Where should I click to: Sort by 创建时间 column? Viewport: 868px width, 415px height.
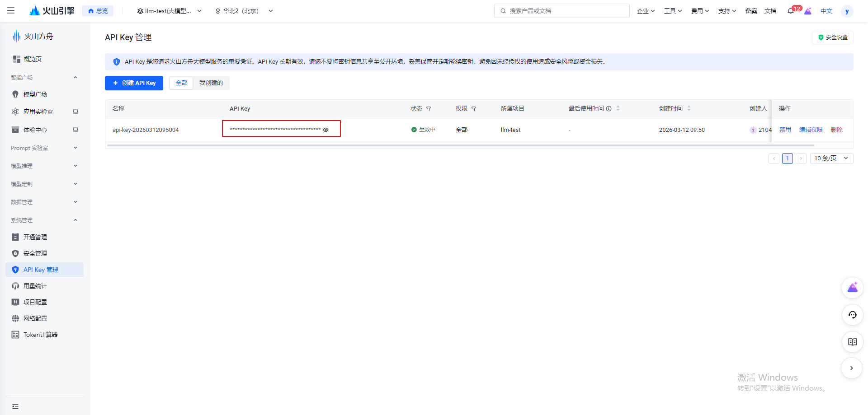point(689,108)
